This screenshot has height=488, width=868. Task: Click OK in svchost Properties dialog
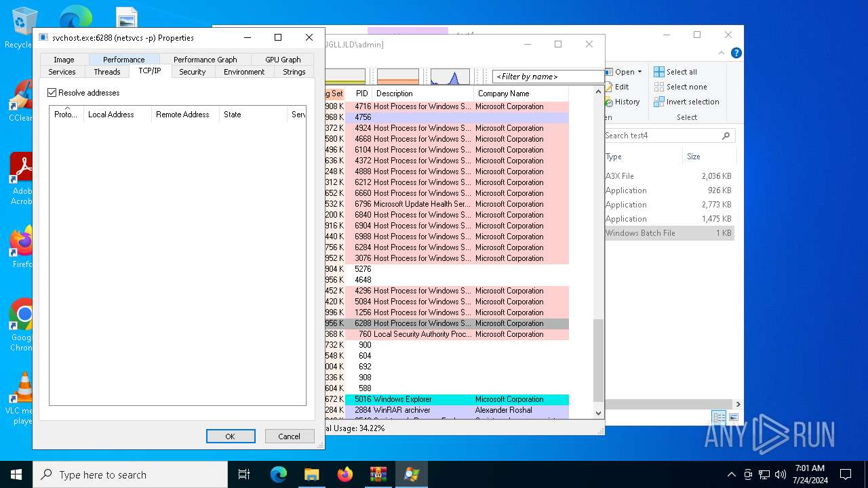click(x=231, y=436)
